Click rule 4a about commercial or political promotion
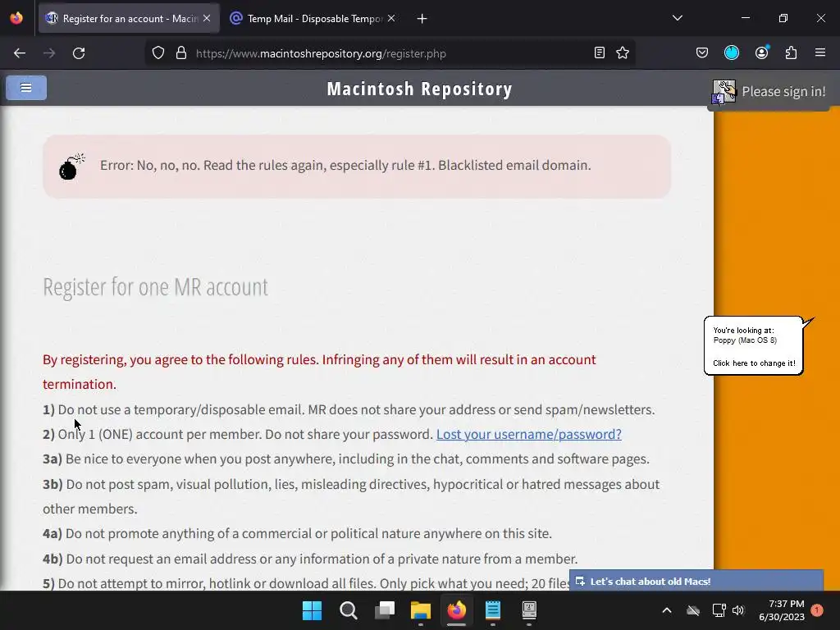The image size is (840, 630). pos(297,533)
